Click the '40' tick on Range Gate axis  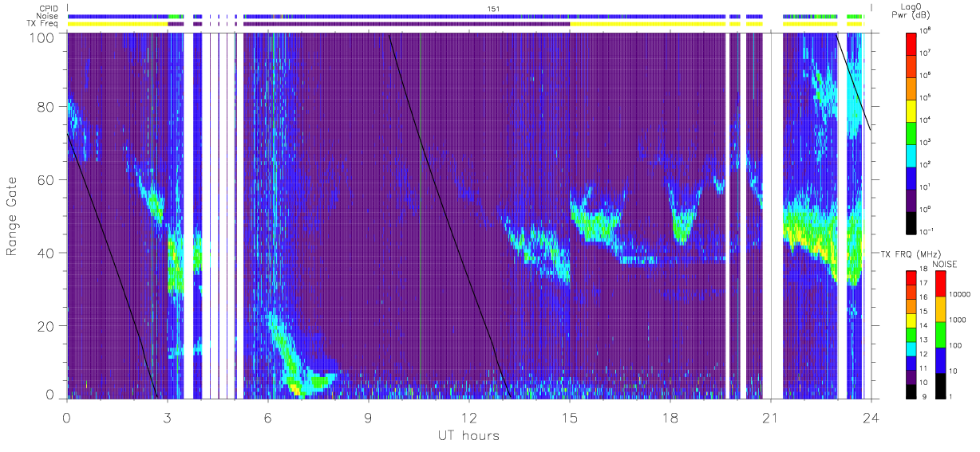45,254
